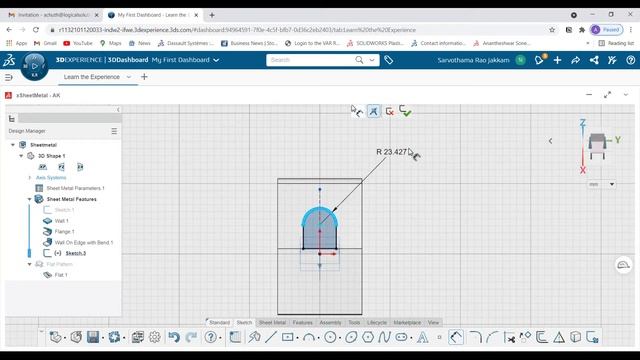Viewport: 640px width, 360px height.
Task: Collapse the Sheetmetal root node
Action: (13, 145)
